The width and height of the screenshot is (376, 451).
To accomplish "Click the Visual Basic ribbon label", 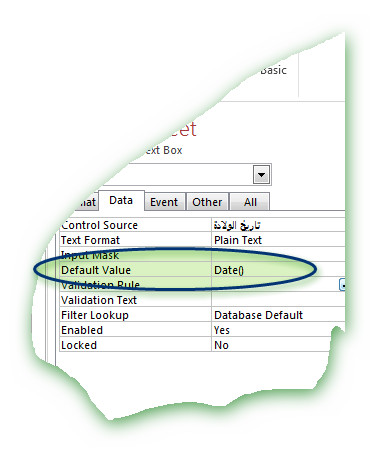I will [x=273, y=70].
